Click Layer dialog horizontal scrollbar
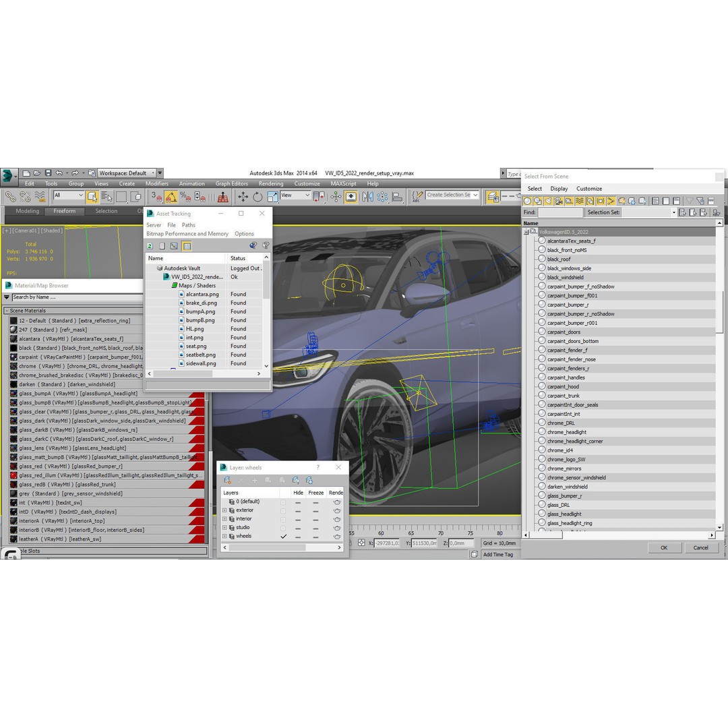Screen dimensions: 728x728 click(268, 547)
